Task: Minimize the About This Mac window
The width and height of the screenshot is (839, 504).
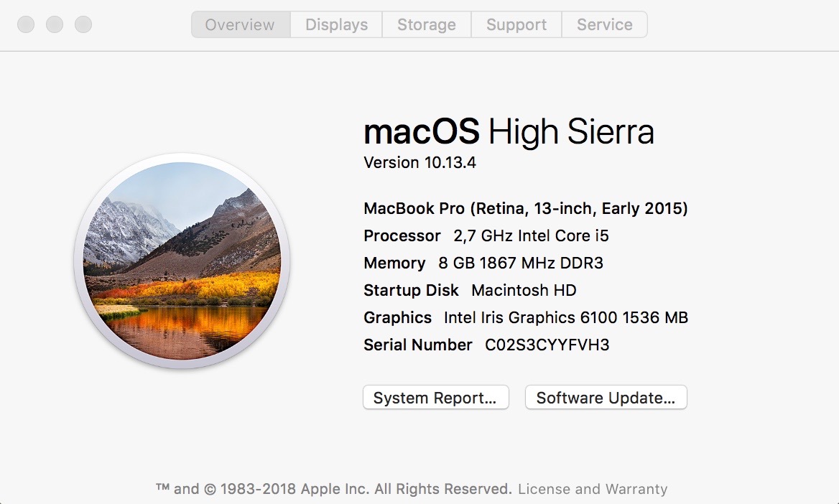Action: 55,24
